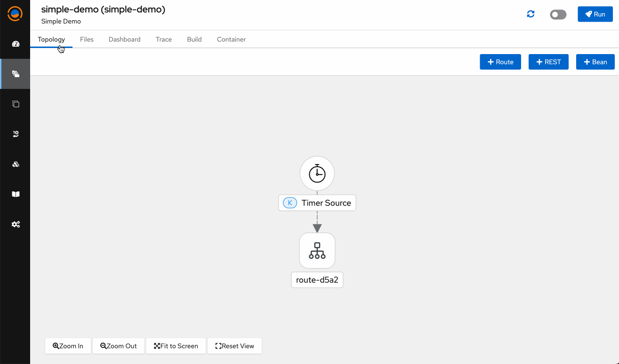619x364 pixels.
Task: Click the blue refresh icon near Run
Action: [x=531, y=14]
